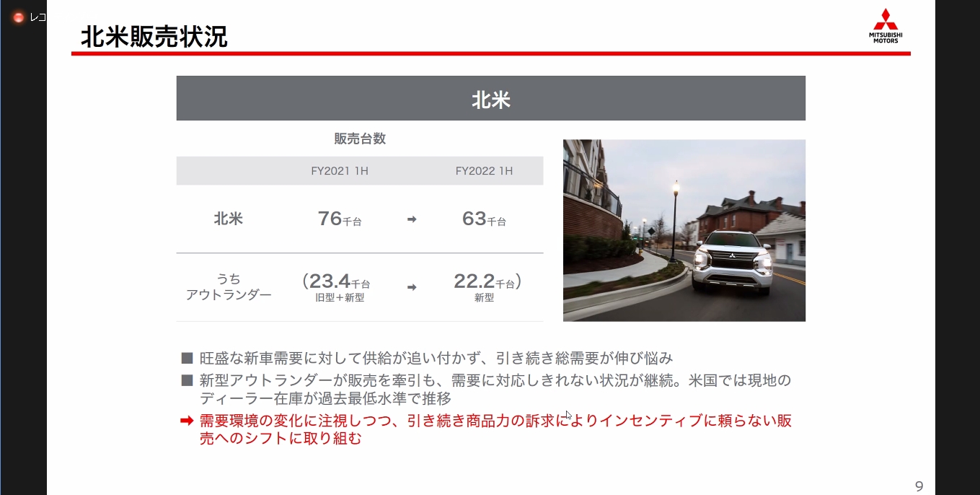This screenshot has height=495, width=980.
Task: Click the second gray square bullet icon
Action: coord(187,379)
